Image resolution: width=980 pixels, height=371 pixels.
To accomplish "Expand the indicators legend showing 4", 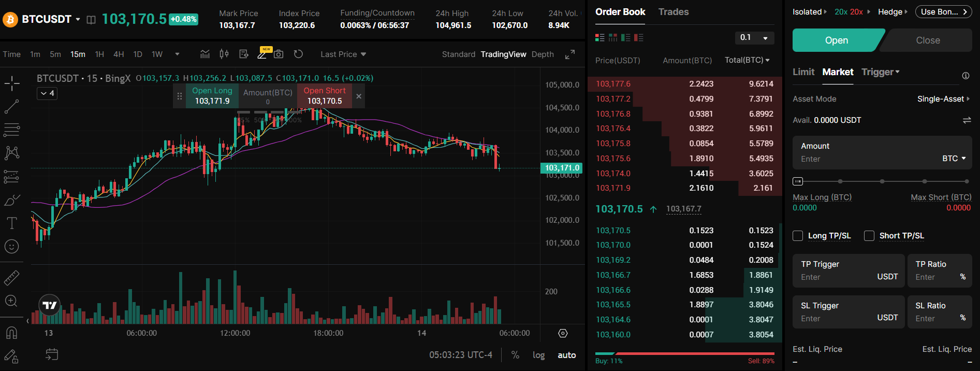I will (x=47, y=93).
